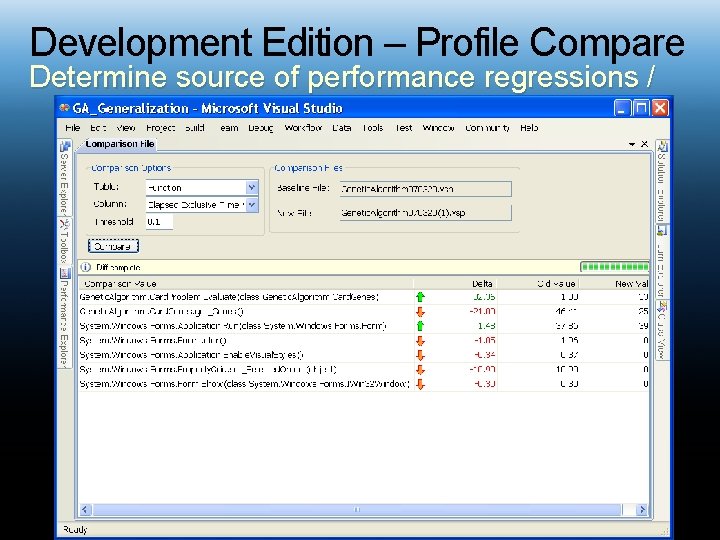Open the Window menu

[x=438, y=128]
